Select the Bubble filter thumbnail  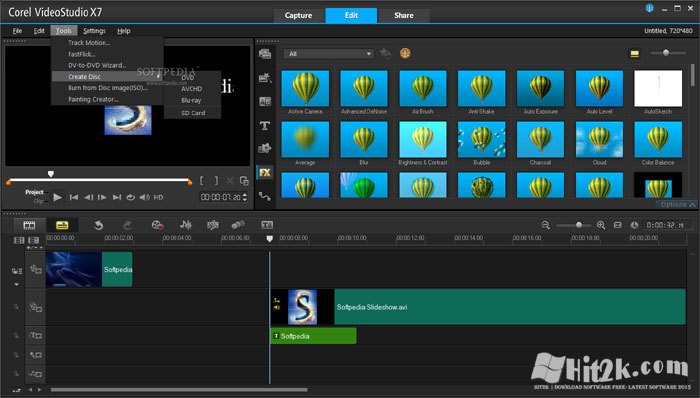coord(482,140)
